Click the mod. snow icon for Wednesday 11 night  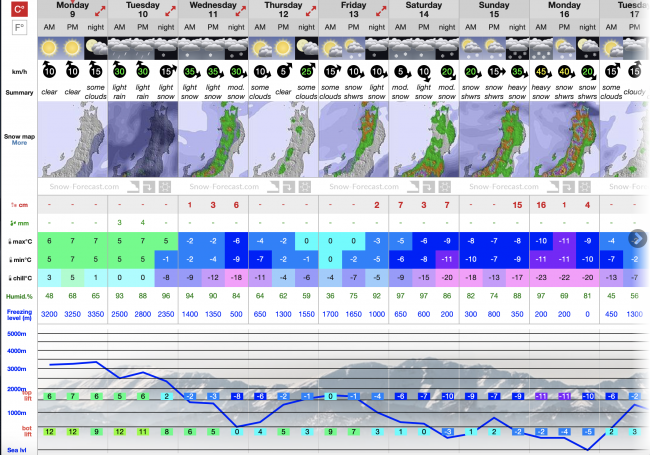tap(236, 48)
